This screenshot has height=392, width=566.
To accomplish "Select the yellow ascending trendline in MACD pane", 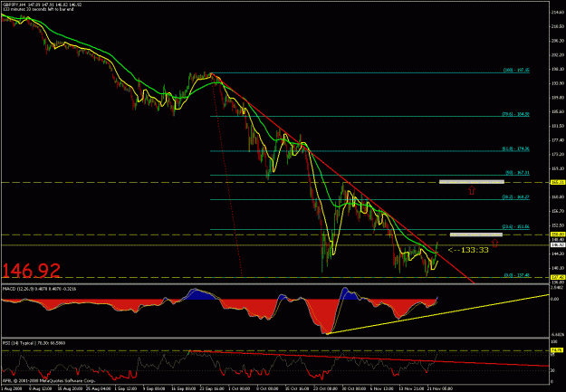I will [436, 314].
